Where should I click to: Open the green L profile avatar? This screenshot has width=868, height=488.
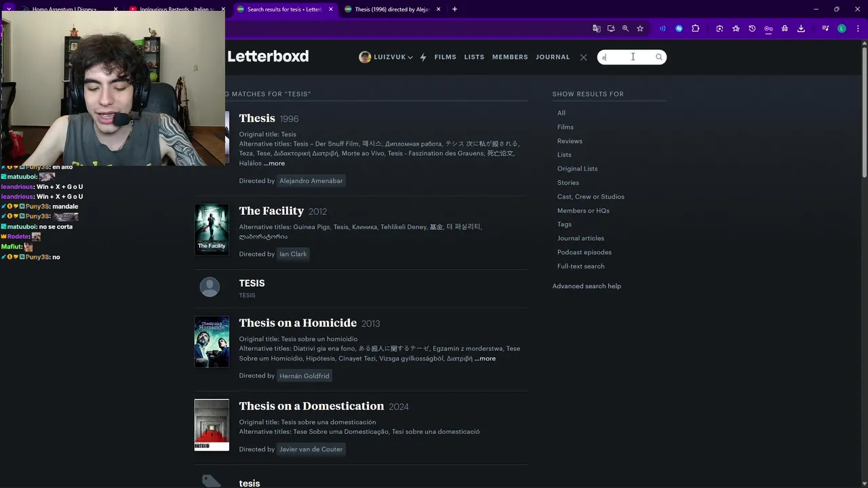[842, 28]
